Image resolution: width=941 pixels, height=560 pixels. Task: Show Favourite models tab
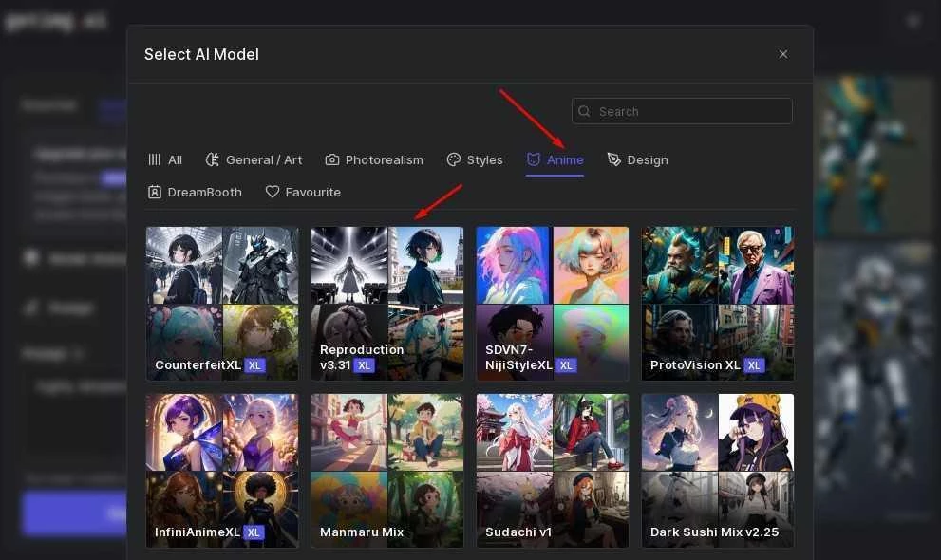(x=303, y=193)
